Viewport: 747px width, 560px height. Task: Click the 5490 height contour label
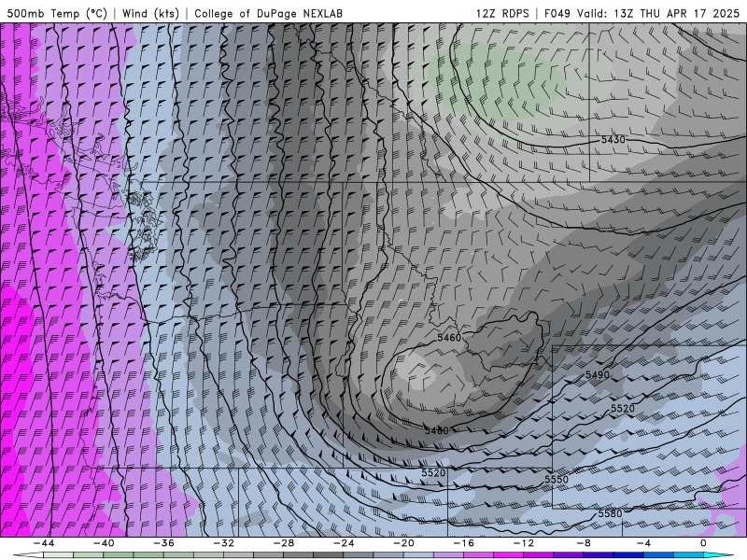coord(598,375)
